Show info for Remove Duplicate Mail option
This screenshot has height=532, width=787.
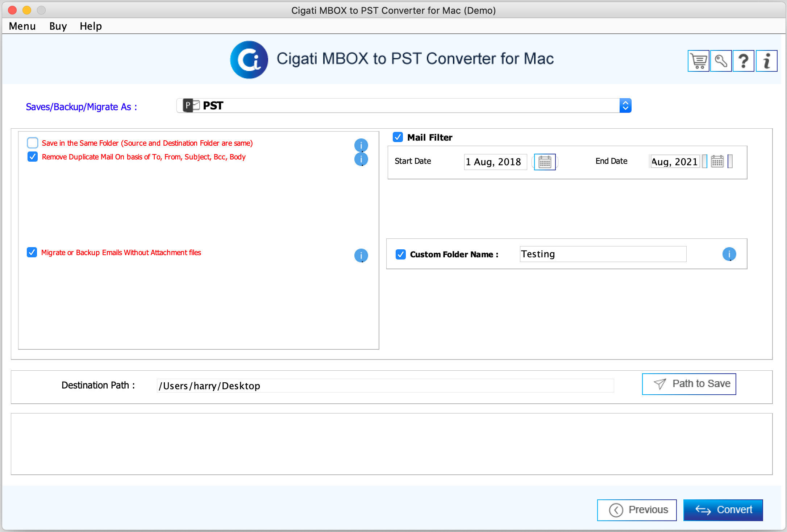coord(361,159)
